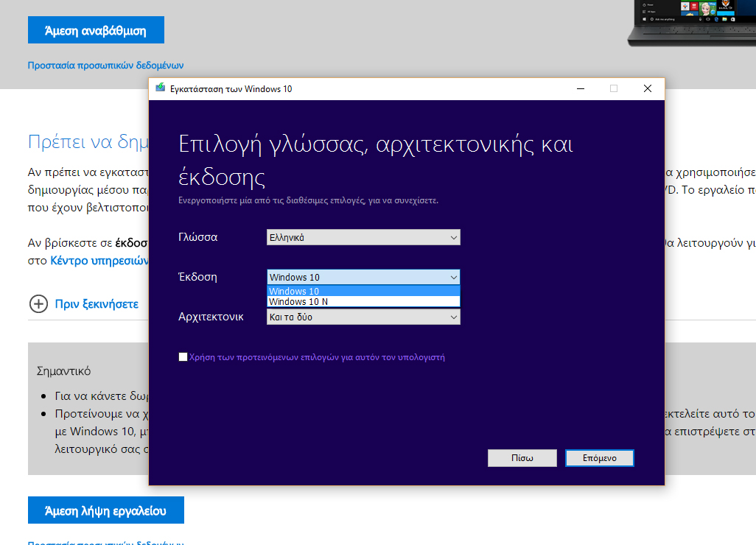Screen dimensions: 756x545
Task: Click the Windows 10 setup title bar icon
Action: [x=160, y=88]
